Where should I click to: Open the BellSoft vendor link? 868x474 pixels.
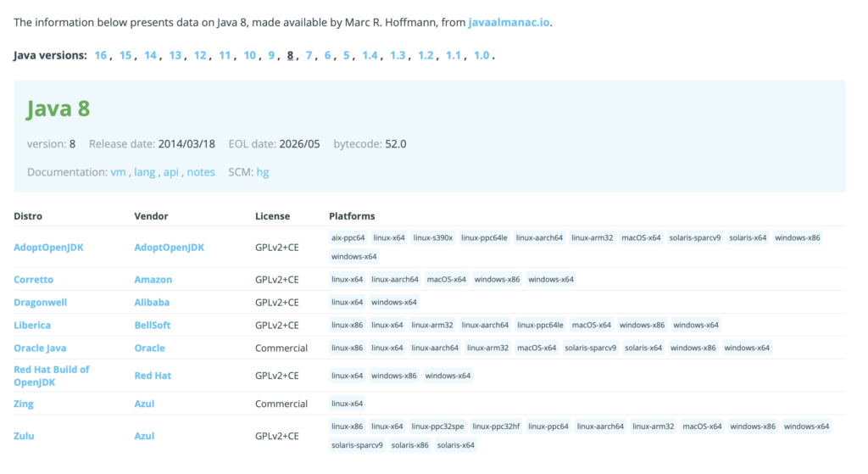click(153, 325)
